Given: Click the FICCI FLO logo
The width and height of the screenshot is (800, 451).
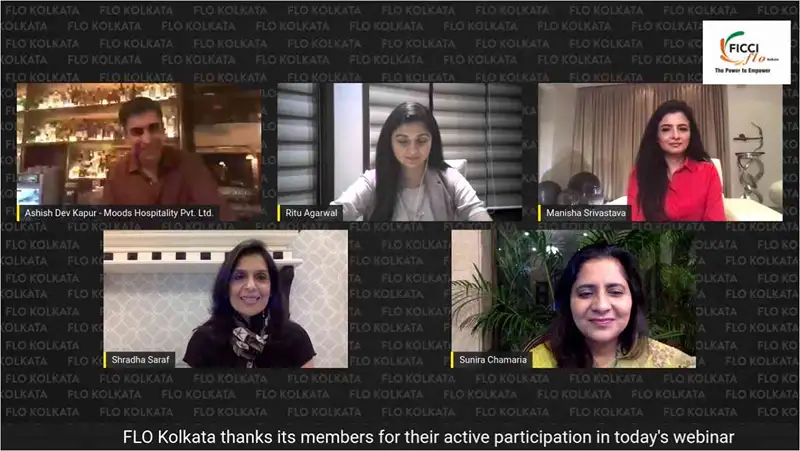Looking at the screenshot, I should tap(746, 52).
